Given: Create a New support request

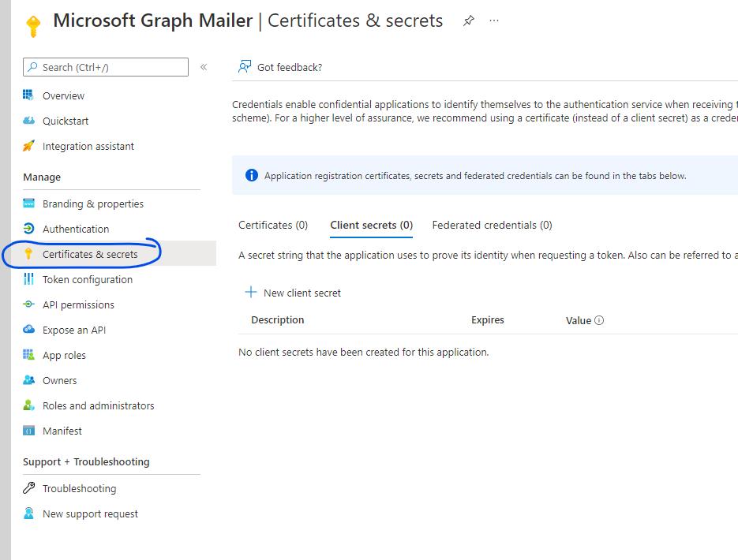Looking at the screenshot, I should click(x=90, y=514).
